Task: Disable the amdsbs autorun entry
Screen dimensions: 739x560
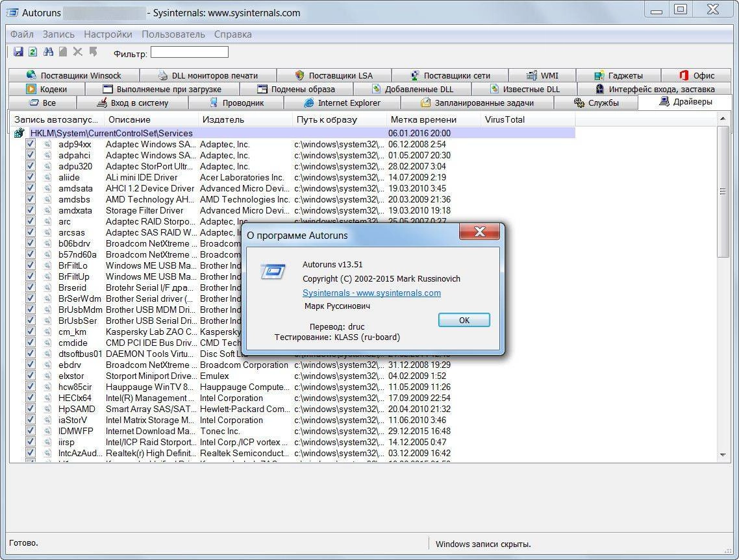Action: (x=30, y=199)
